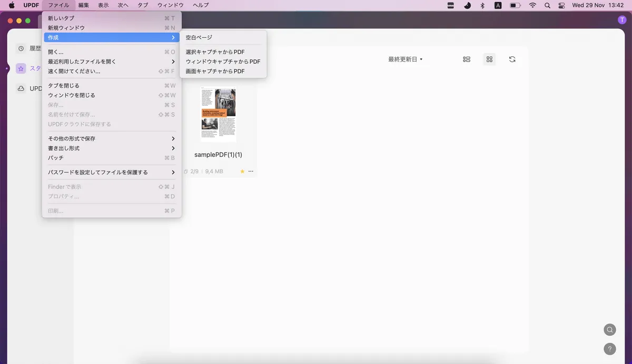The width and height of the screenshot is (632, 364).
Task: Click the UPDF app menu
Action: (31, 5)
